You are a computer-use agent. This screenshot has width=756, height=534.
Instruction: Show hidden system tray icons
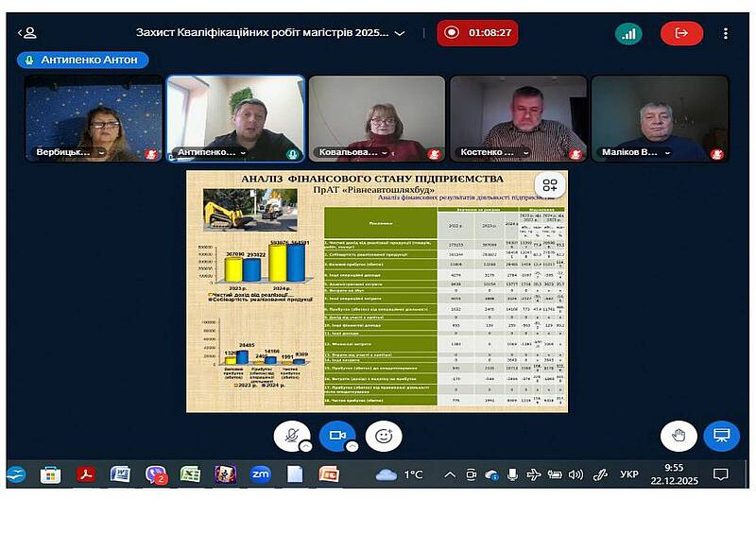point(447,474)
